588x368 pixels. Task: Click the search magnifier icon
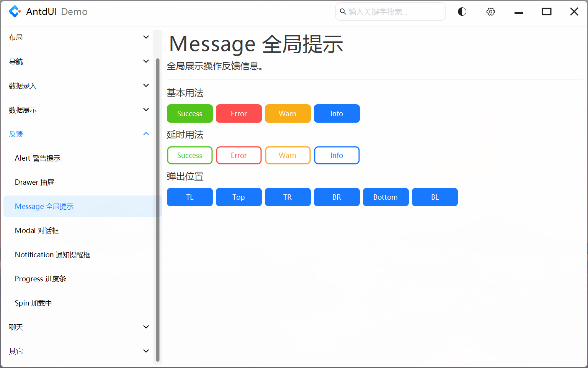(x=343, y=11)
